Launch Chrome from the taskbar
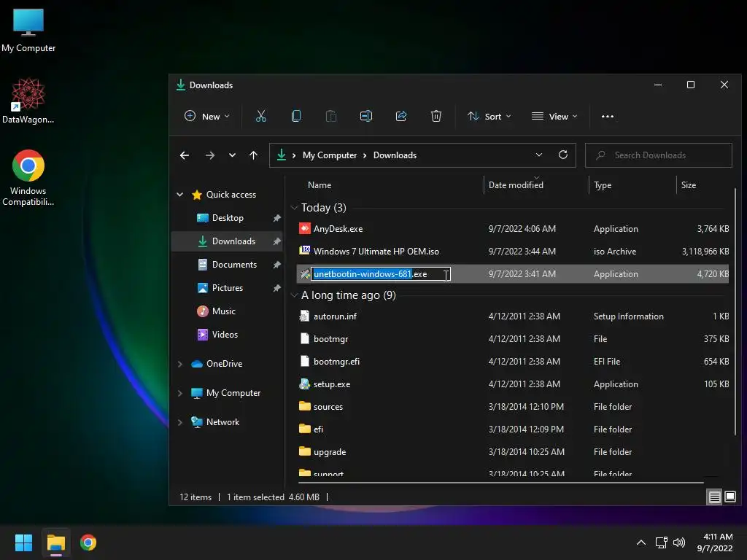The image size is (747, 560). click(x=88, y=542)
